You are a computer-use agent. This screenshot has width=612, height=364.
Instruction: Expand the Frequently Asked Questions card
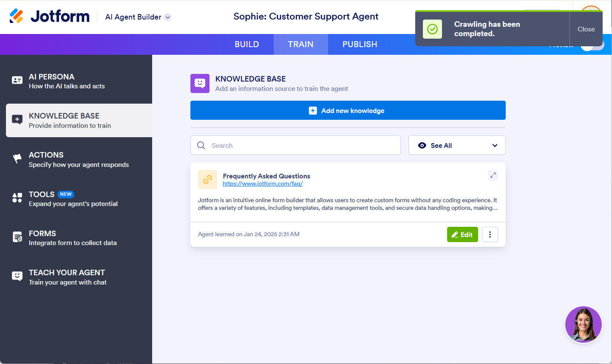tap(493, 175)
